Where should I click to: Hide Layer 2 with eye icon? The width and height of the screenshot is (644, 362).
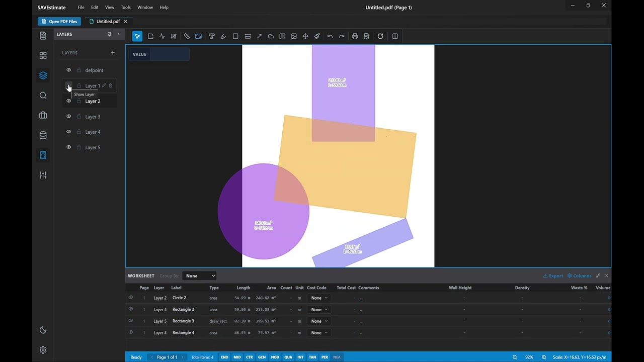click(69, 101)
